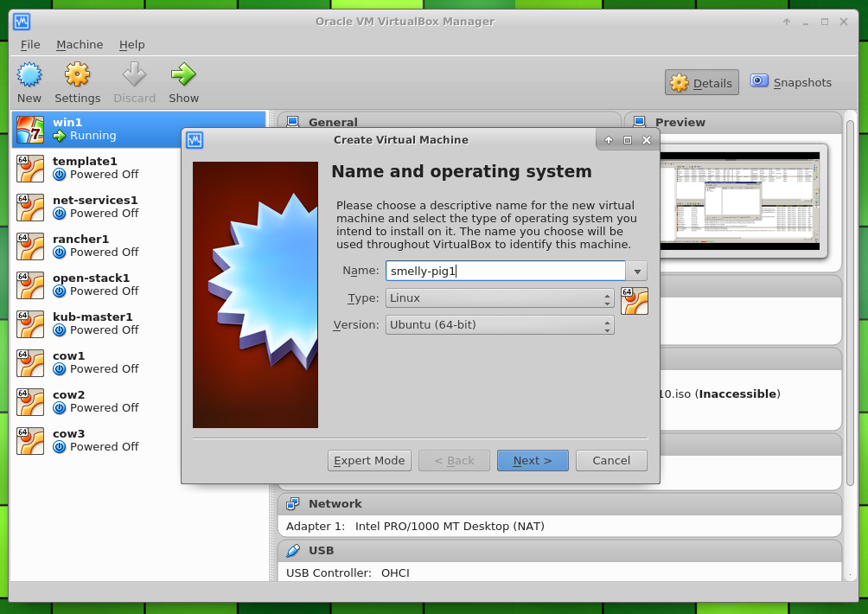This screenshot has height=614, width=868.
Task: Click Cancel in Create Virtual Machine dialog
Action: pos(611,461)
